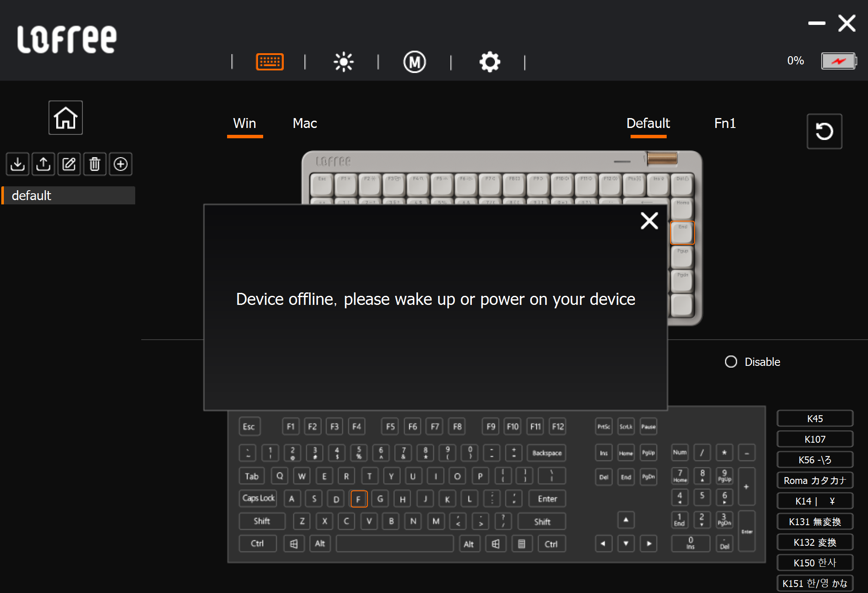
Task: Import a profile with download icon
Action: pos(18,164)
